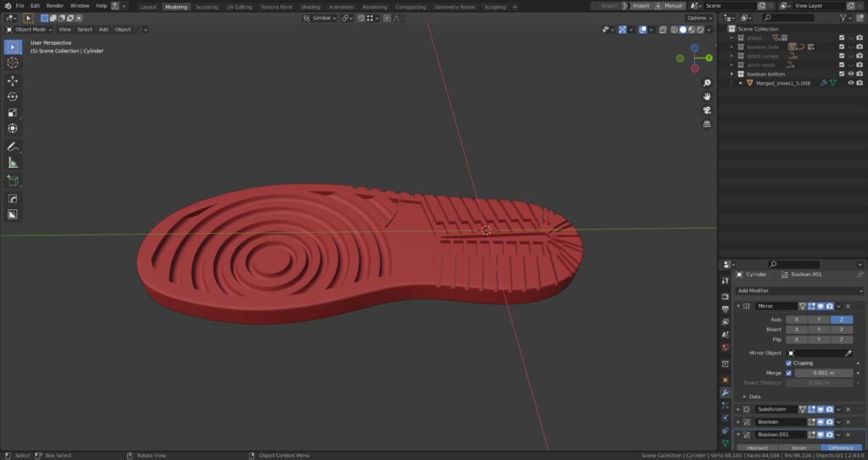The width and height of the screenshot is (868, 460).
Task: Expand the Merged_shoes1_5.008 object row
Action: [x=741, y=83]
